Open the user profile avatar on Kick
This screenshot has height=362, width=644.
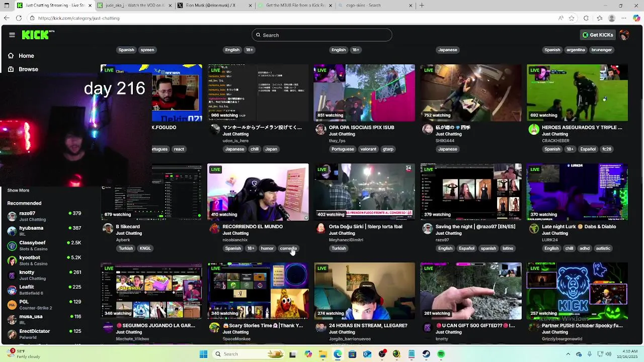coord(624,35)
